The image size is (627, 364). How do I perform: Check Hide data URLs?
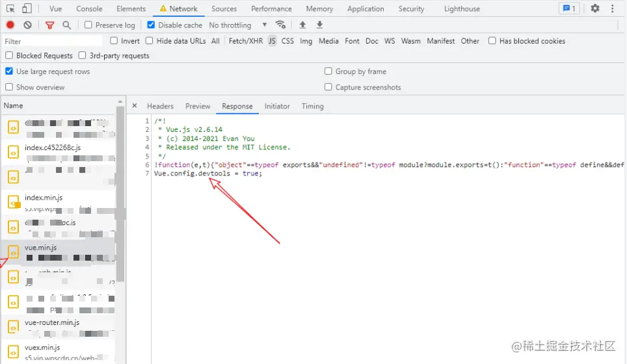coord(149,41)
